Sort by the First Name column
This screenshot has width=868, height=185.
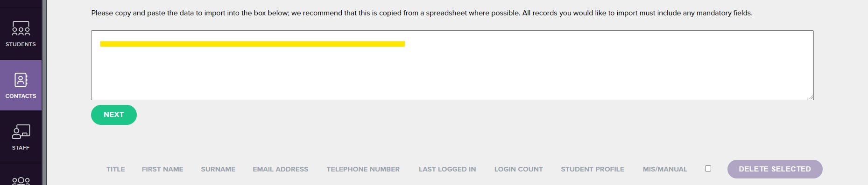point(162,169)
